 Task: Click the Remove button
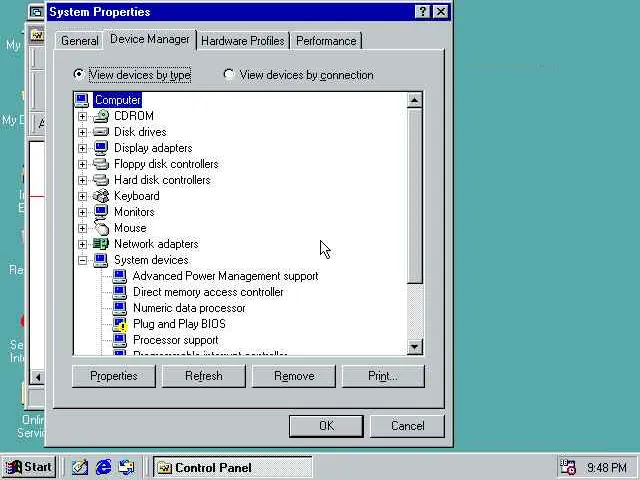pos(294,376)
